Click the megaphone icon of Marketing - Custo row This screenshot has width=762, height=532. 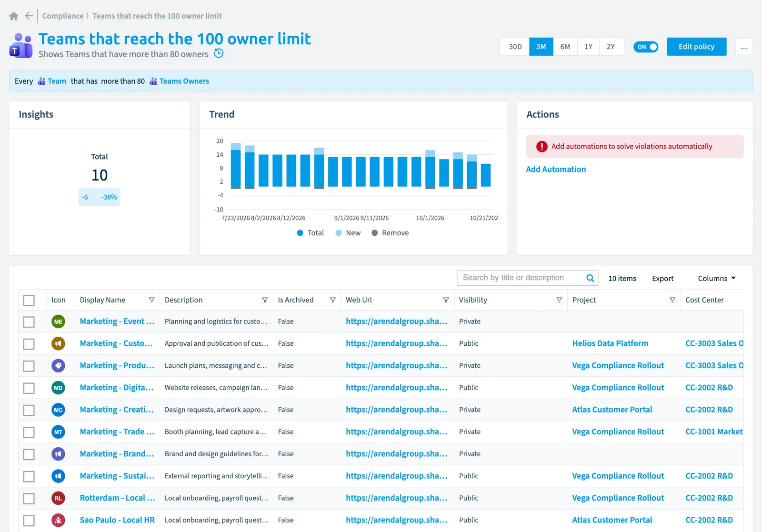[x=58, y=343]
